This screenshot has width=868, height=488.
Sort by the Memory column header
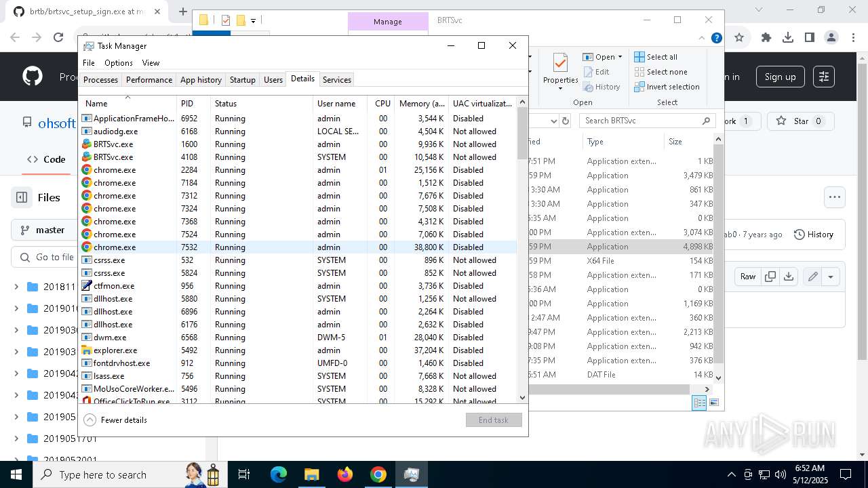pyautogui.click(x=421, y=104)
